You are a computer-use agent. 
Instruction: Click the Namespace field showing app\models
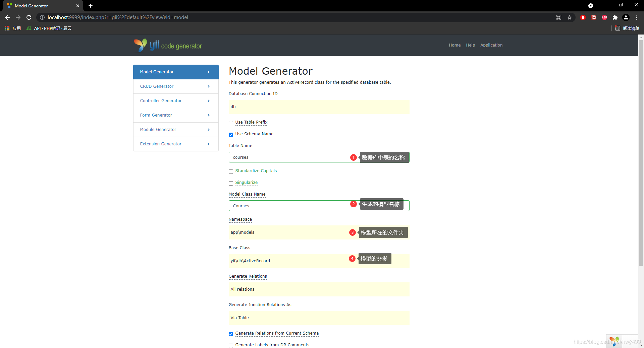coord(319,232)
